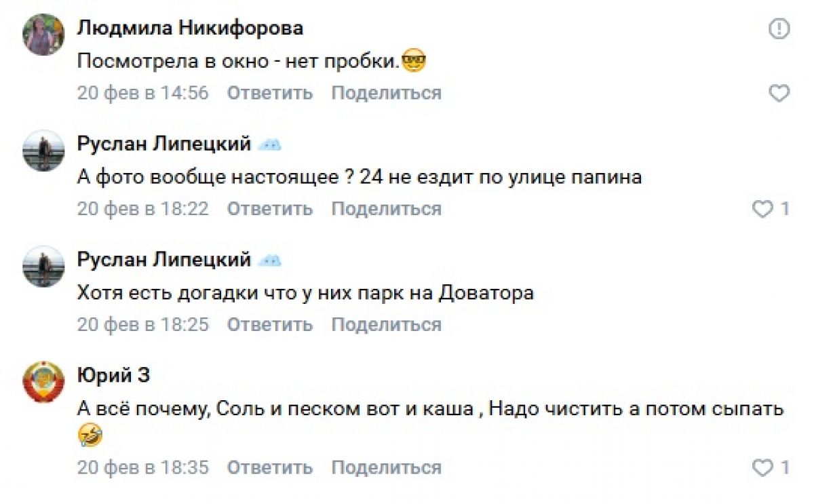814x504 pixels.
Task: Click the 20 фев в 18:22 timestamp
Action: click(142, 209)
